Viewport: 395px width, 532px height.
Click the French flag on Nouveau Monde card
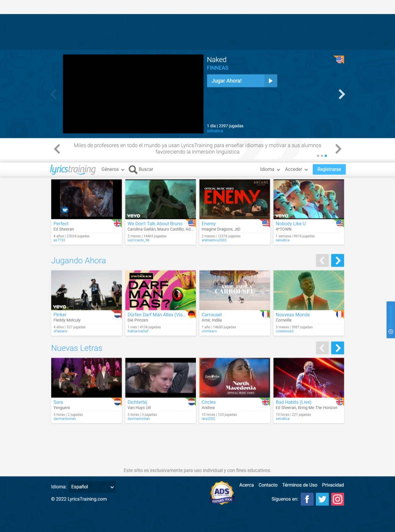[340, 314]
